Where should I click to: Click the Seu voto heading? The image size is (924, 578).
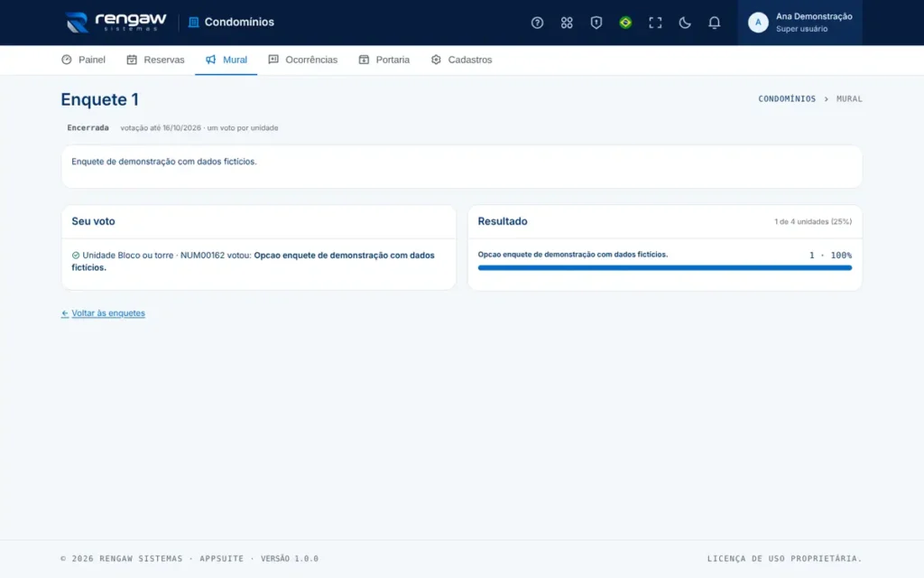pyautogui.click(x=93, y=221)
